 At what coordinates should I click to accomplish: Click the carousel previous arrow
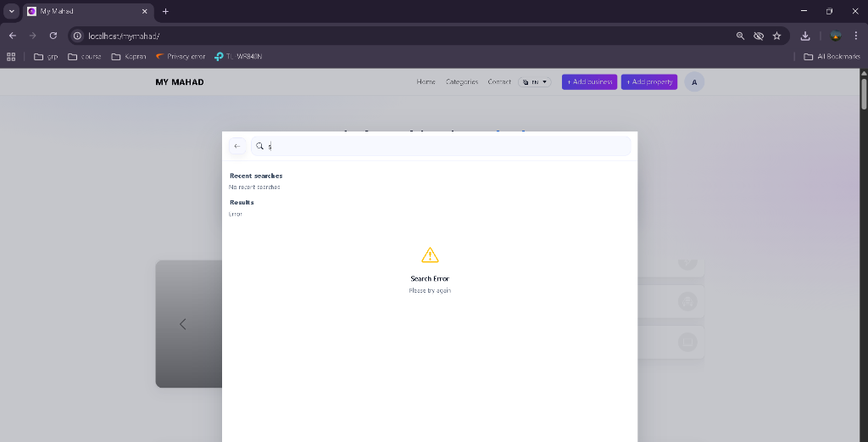click(x=182, y=324)
